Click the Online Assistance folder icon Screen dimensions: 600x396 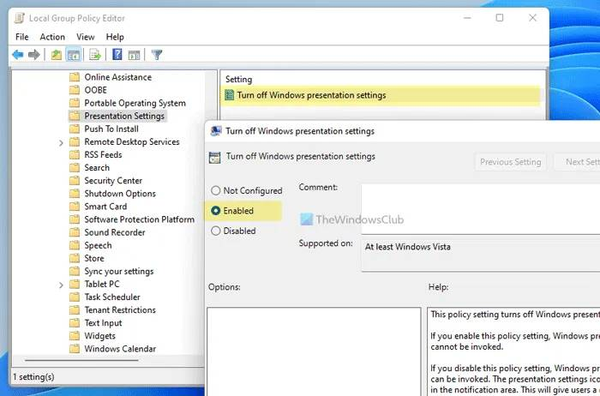point(75,77)
